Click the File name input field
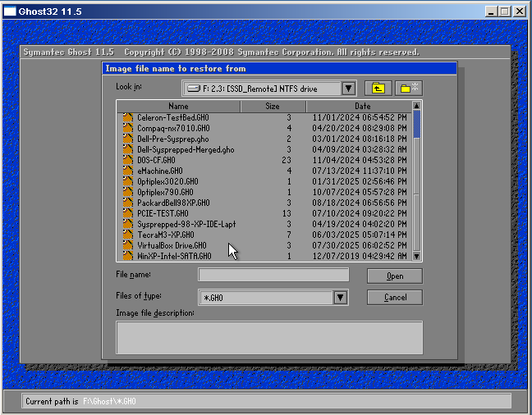Screen dimensions: 532x415 click(273, 275)
